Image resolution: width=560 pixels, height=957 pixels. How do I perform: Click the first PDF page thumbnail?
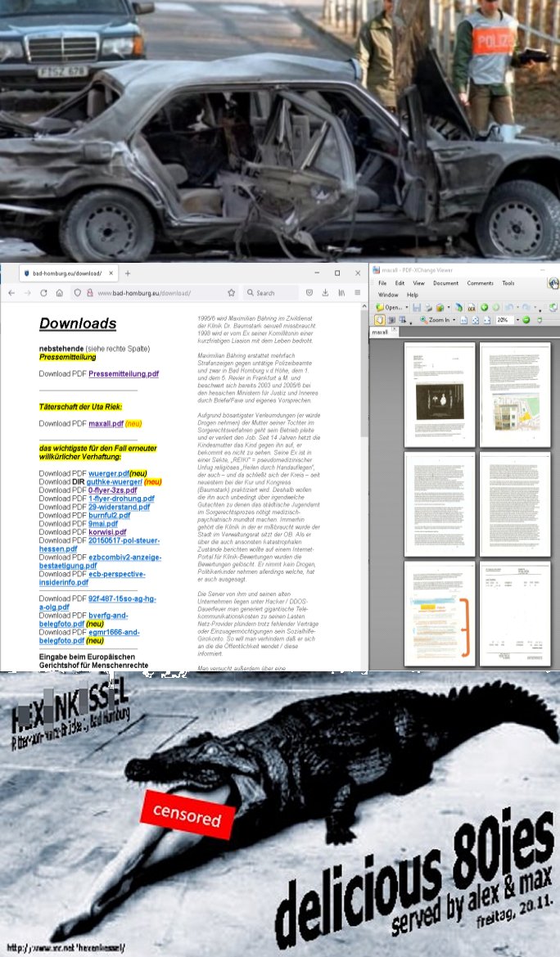click(x=440, y=395)
